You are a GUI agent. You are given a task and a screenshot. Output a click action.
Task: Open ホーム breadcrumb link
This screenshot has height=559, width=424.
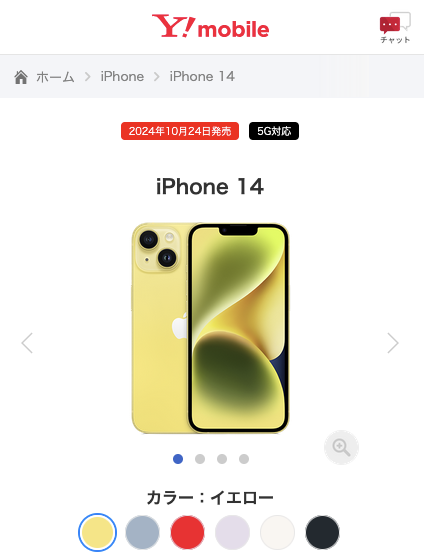click(55, 77)
